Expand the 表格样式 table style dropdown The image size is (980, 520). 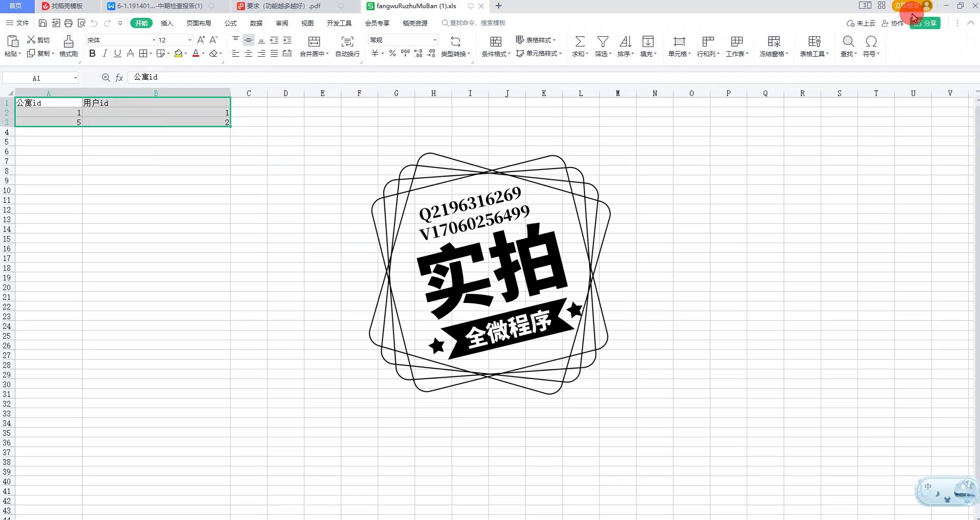coord(536,40)
